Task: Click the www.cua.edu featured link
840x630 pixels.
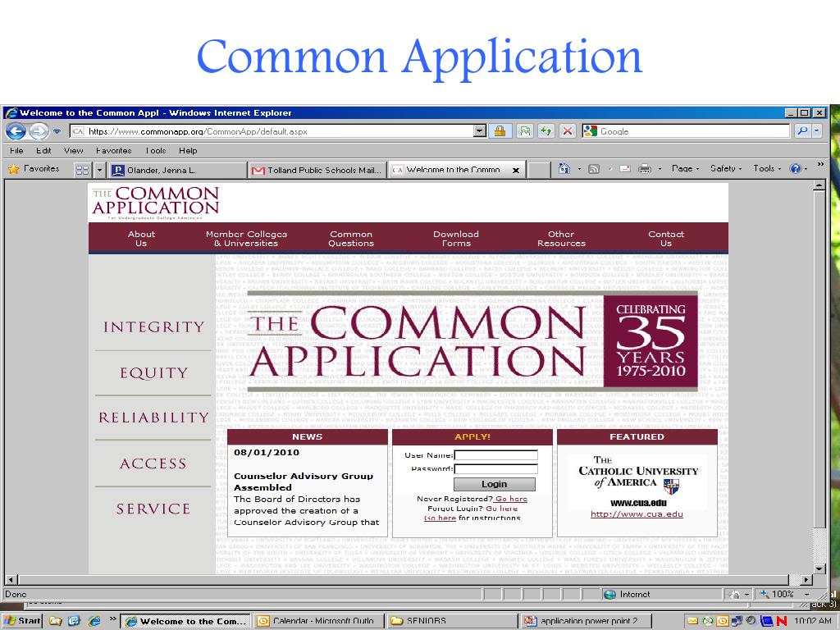Action: (637, 514)
